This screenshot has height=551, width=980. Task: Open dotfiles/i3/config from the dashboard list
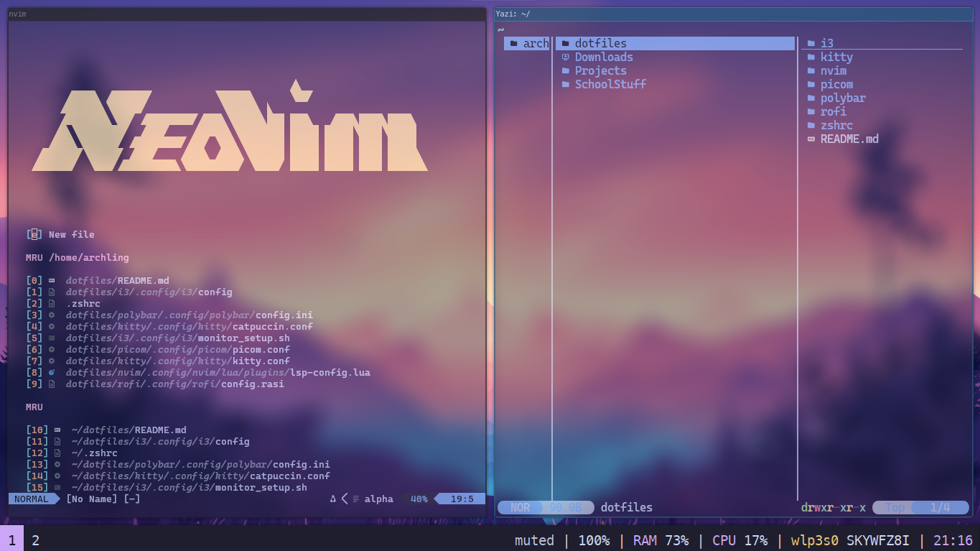tap(149, 292)
